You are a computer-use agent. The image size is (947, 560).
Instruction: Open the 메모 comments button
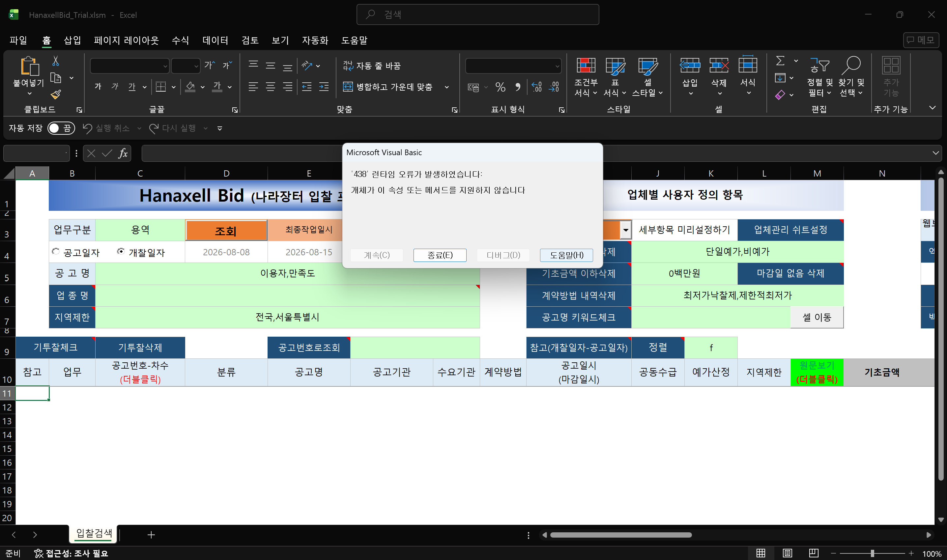point(921,40)
